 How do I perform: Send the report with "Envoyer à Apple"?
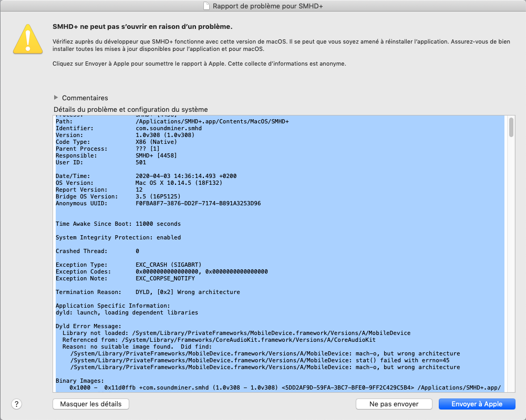(x=477, y=404)
